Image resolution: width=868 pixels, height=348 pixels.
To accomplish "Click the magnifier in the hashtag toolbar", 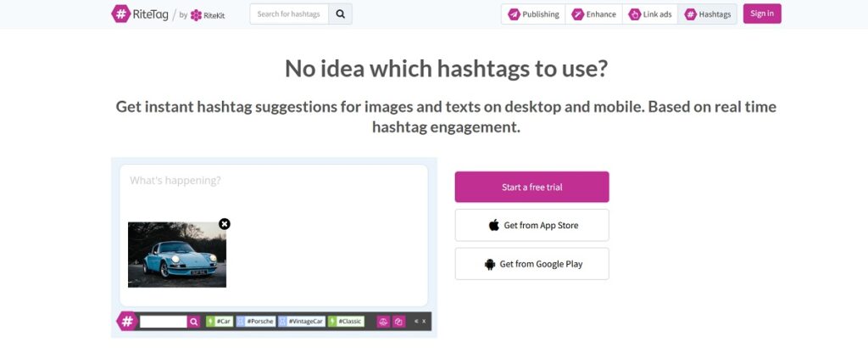I will [193, 322].
